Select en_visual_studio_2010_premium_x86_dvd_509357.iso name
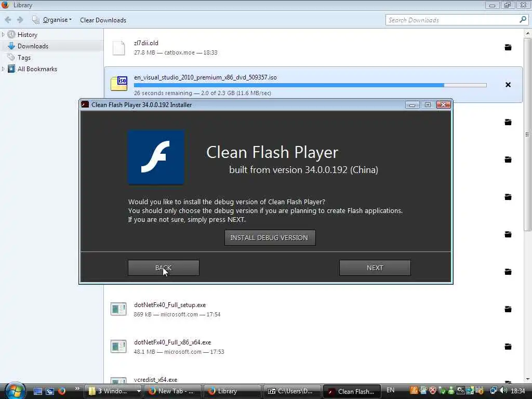This screenshot has width=532, height=399. pyautogui.click(x=205, y=77)
